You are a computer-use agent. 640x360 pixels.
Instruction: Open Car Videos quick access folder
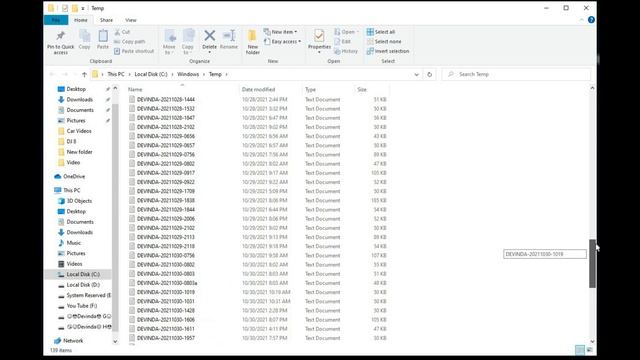point(74,131)
